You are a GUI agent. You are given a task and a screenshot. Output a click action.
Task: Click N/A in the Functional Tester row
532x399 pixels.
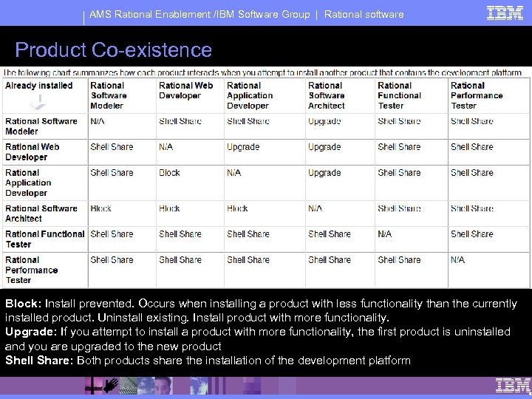tap(385, 234)
